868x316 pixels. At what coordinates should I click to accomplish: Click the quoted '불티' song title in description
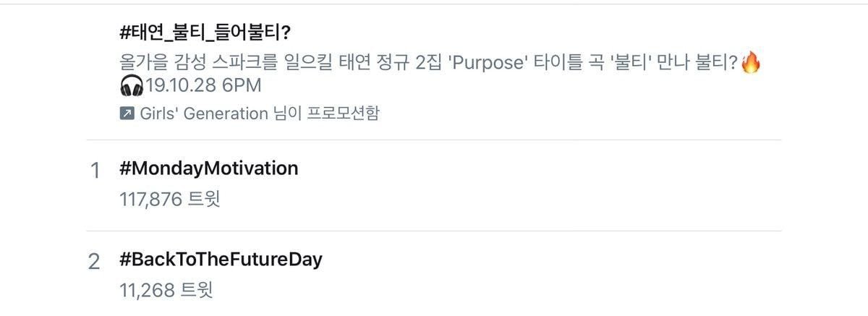(x=632, y=63)
